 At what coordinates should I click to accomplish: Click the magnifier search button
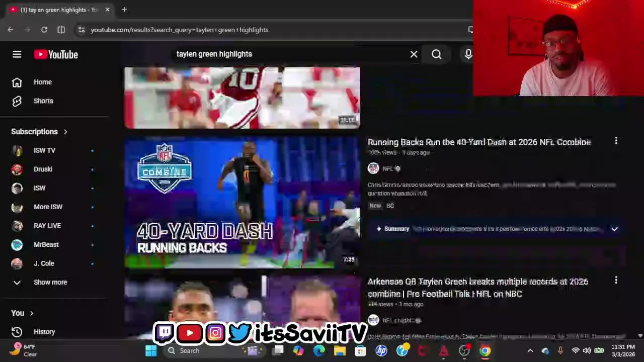click(436, 54)
